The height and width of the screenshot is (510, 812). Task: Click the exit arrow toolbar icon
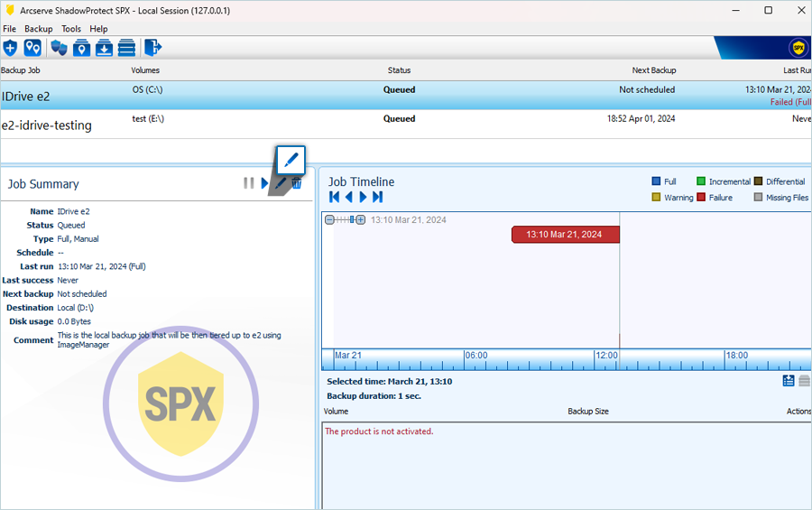(x=152, y=48)
